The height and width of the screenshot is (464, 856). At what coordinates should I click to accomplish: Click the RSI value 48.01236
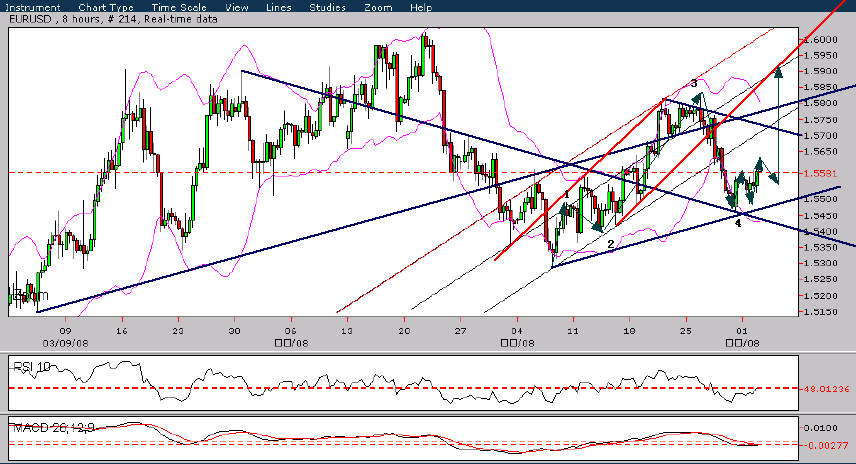827,389
